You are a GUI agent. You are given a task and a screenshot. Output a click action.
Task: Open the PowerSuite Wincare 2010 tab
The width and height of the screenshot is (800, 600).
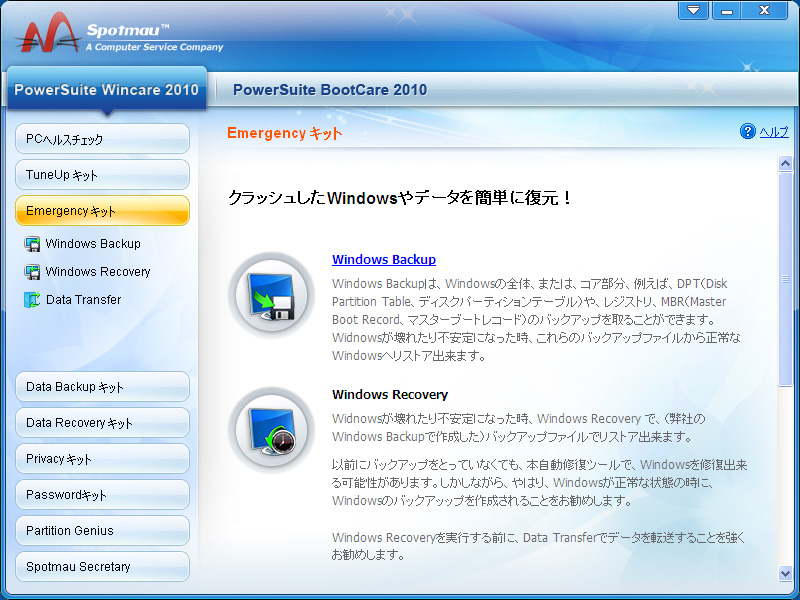coord(107,90)
